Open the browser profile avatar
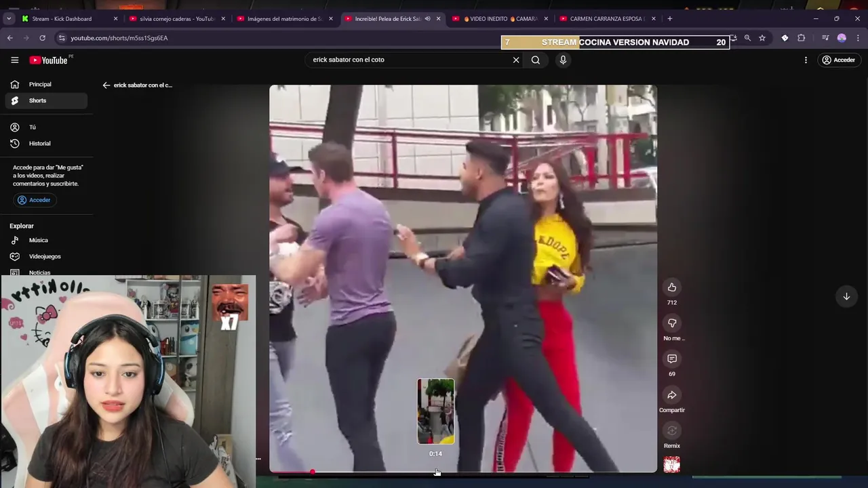Image resolution: width=868 pixels, height=488 pixels. (x=842, y=38)
